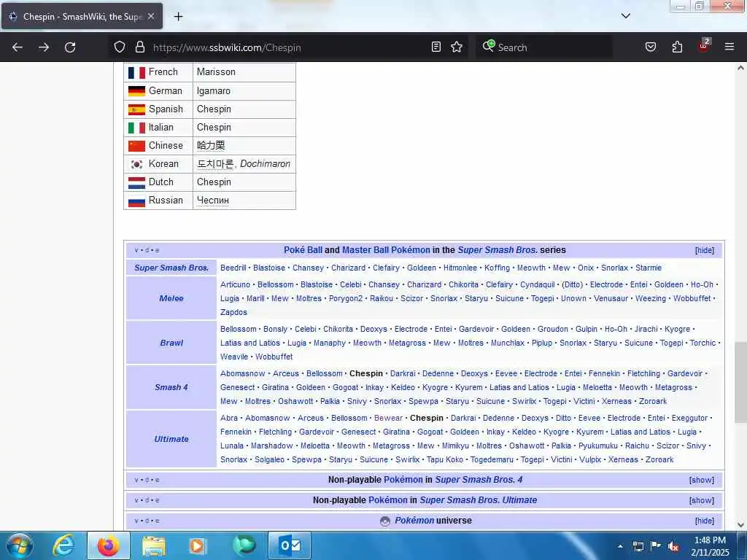Show Non-playable Pokémon in Smash 4 navbox
This screenshot has width=747, height=560.
coord(701,480)
